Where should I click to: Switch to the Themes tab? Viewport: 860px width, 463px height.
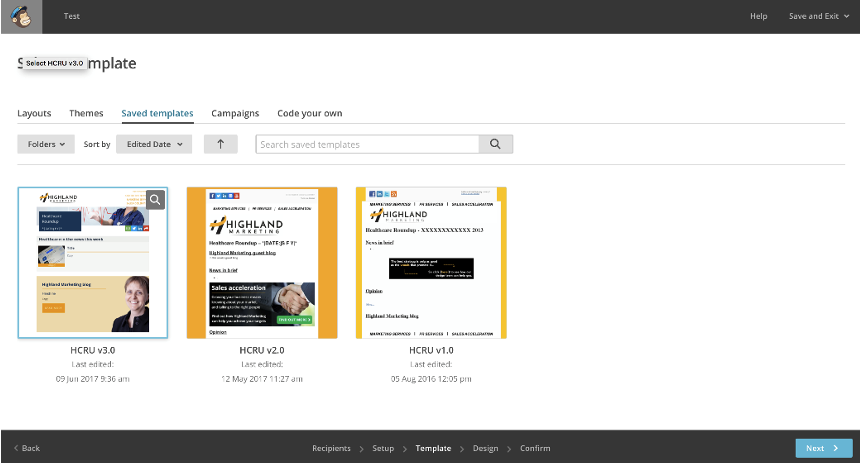(x=87, y=114)
